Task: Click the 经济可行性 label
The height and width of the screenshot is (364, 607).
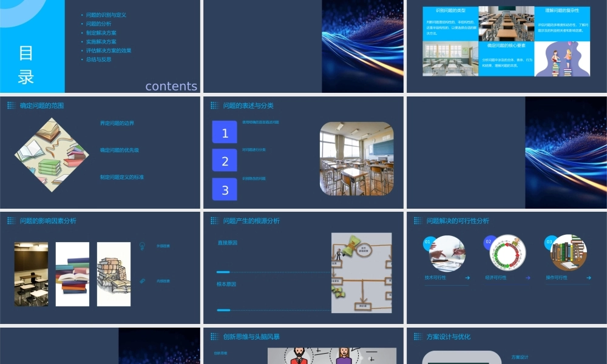Action: point(495,278)
